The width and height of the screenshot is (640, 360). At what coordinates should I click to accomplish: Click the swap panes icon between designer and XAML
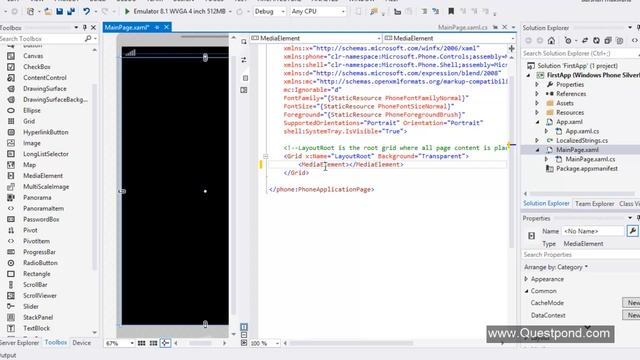point(244,60)
